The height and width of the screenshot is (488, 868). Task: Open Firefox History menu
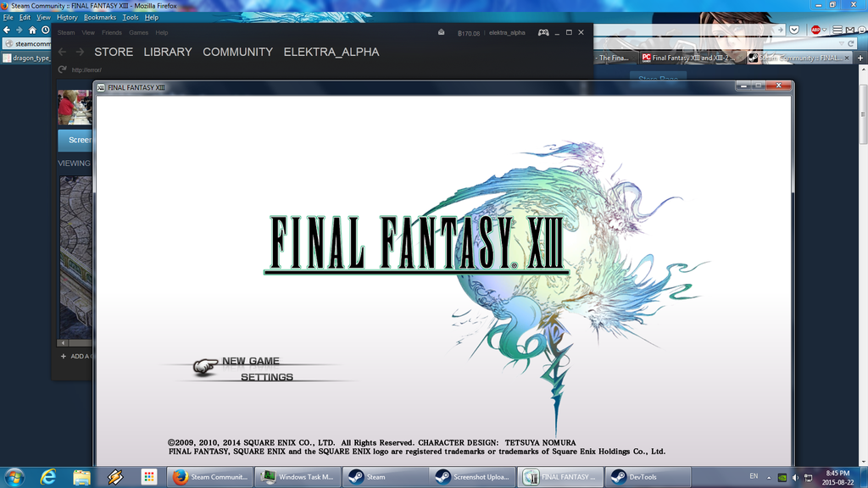[67, 18]
